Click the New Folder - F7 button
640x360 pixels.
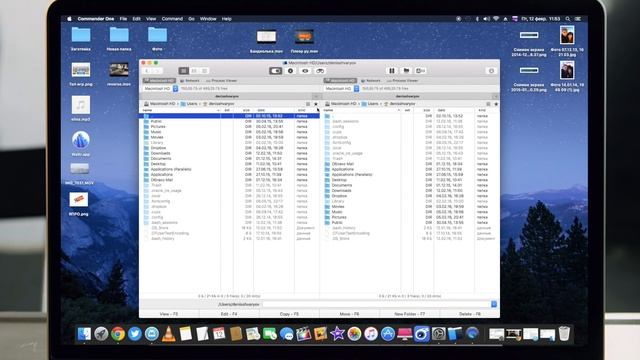(409, 314)
